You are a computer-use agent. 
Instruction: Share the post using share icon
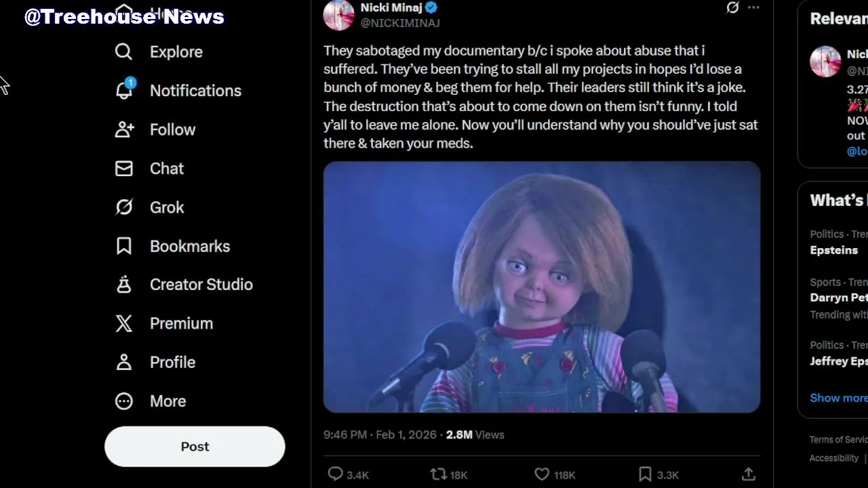749,474
